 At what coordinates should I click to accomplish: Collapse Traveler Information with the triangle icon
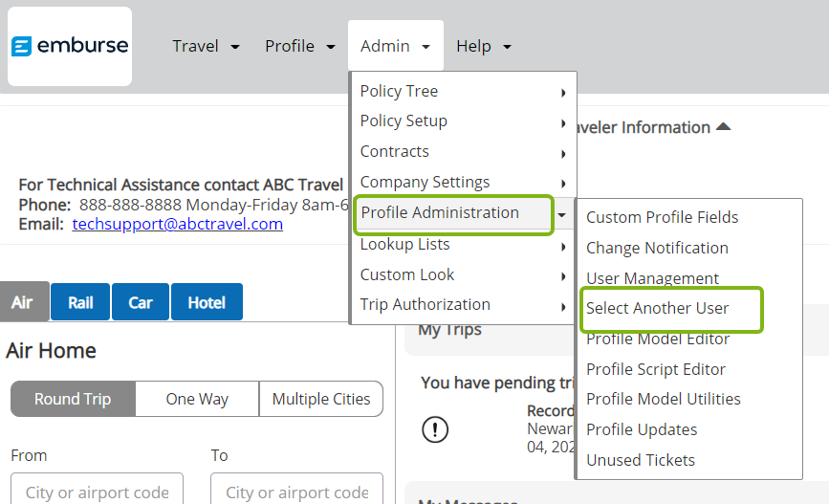(723, 126)
